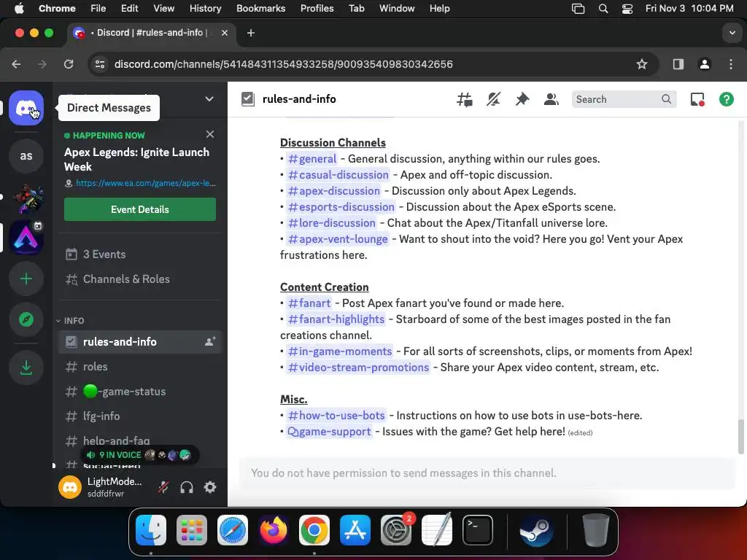Open the Threads icon in channel header
The width and height of the screenshot is (747, 560).
[x=464, y=99]
